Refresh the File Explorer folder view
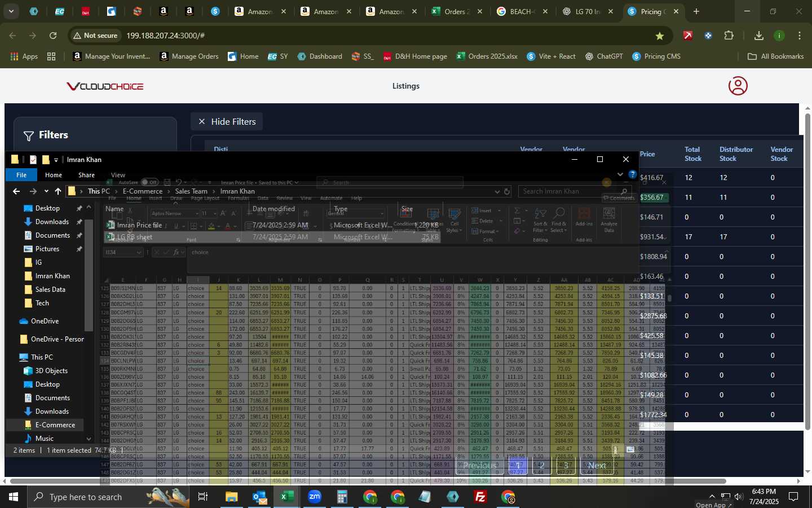812x508 pixels. click(x=507, y=191)
